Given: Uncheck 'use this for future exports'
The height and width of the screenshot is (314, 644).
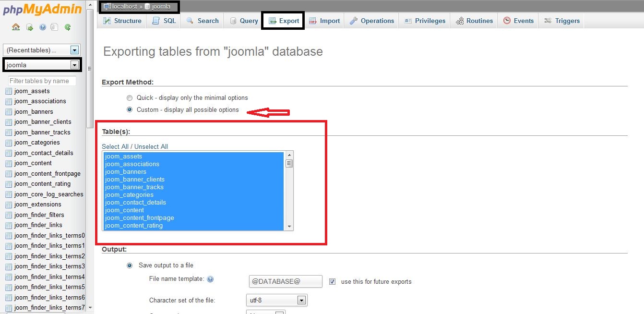Looking at the screenshot, I should click(332, 282).
